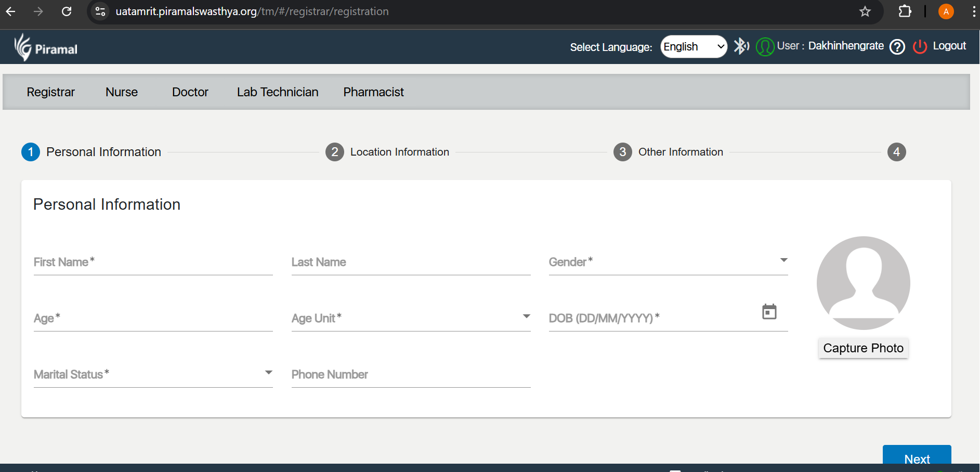Click the Bluetooth device icon in header
The height and width of the screenshot is (472, 980).
(741, 46)
